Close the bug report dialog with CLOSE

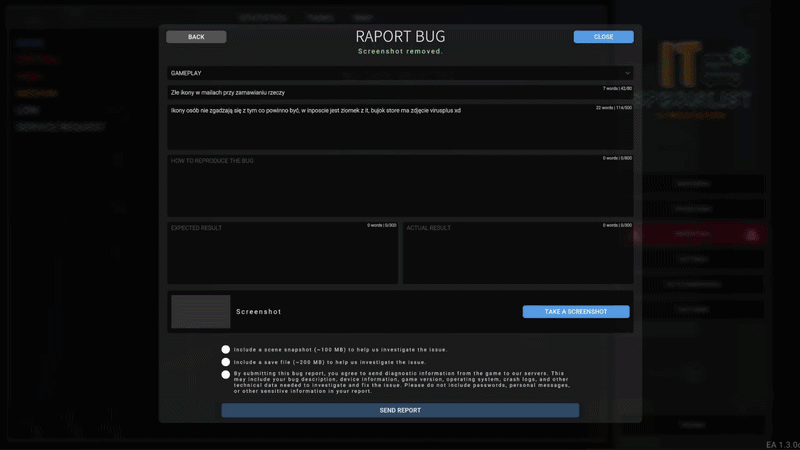click(603, 37)
